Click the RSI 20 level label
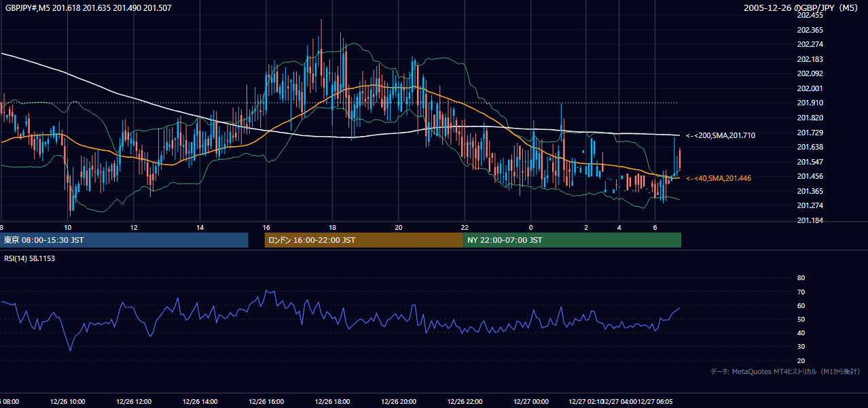Viewport: 868px width, 408px height. (x=801, y=360)
